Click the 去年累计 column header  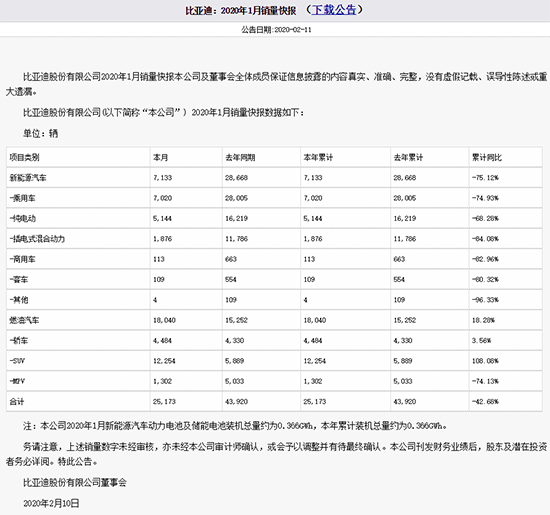pos(408,158)
